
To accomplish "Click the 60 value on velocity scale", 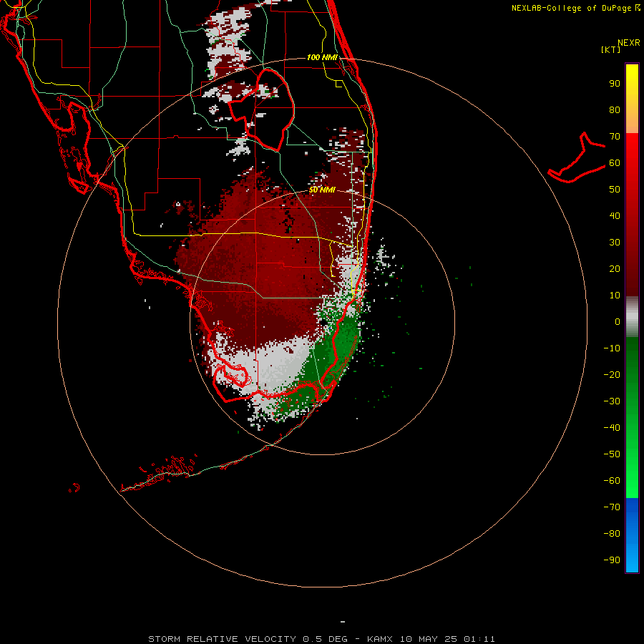I will click(x=615, y=163).
